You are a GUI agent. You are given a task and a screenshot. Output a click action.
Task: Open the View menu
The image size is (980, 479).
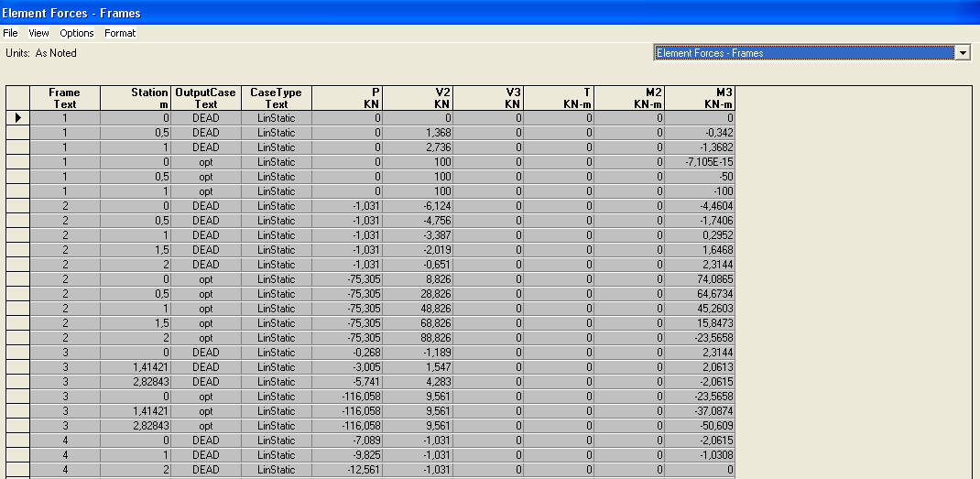pos(38,33)
